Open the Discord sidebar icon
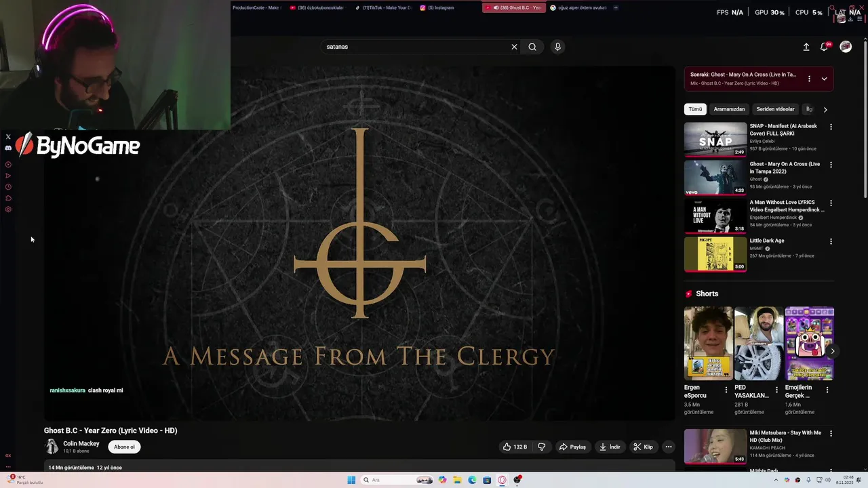This screenshot has width=868, height=488. [x=8, y=148]
